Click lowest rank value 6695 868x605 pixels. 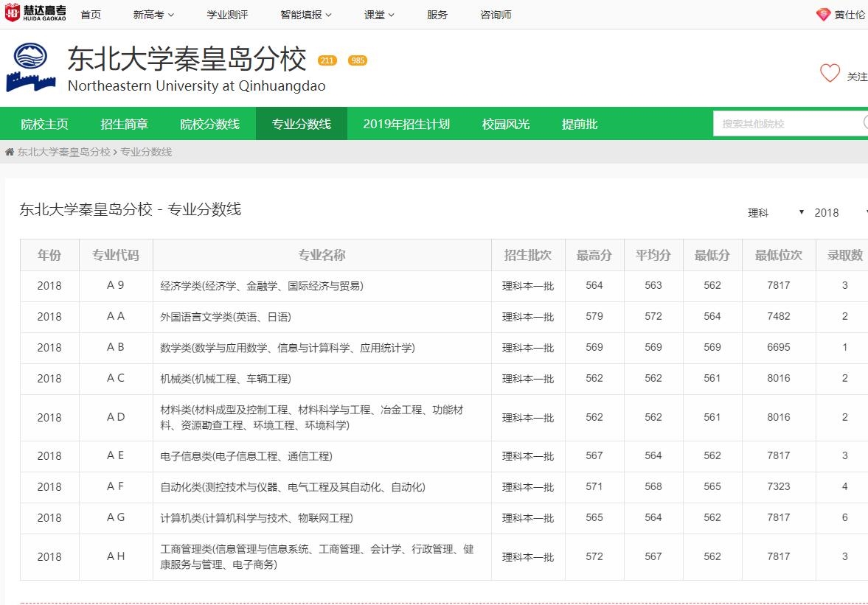[778, 347]
